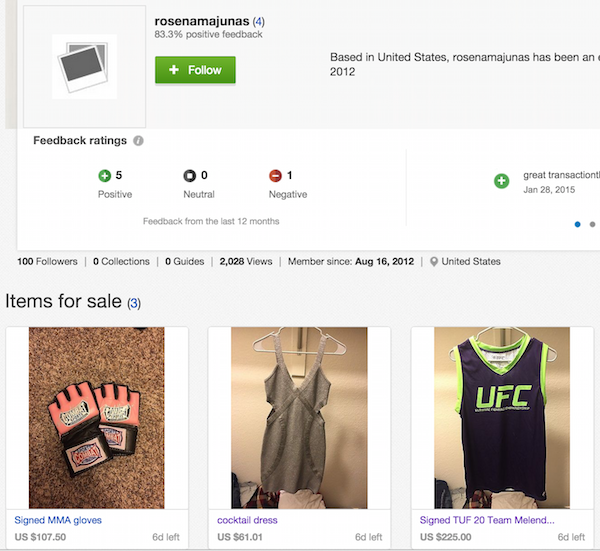600x551 pixels.
Task: Click the 100 Followers stat
Action: pos(47,262)
